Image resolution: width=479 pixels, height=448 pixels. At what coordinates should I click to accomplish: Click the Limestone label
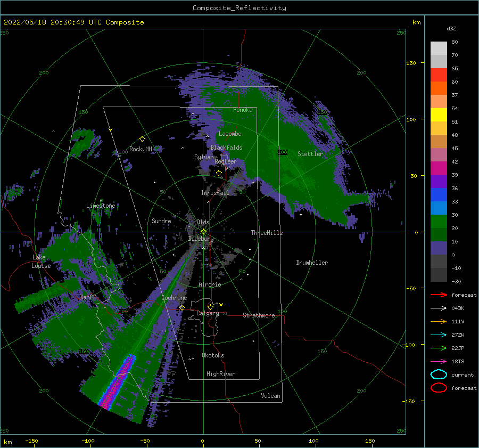click(101, 206)
